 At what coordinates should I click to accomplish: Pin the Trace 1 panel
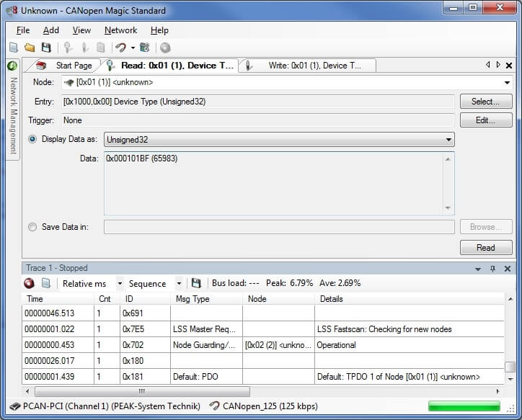point(493,268)
